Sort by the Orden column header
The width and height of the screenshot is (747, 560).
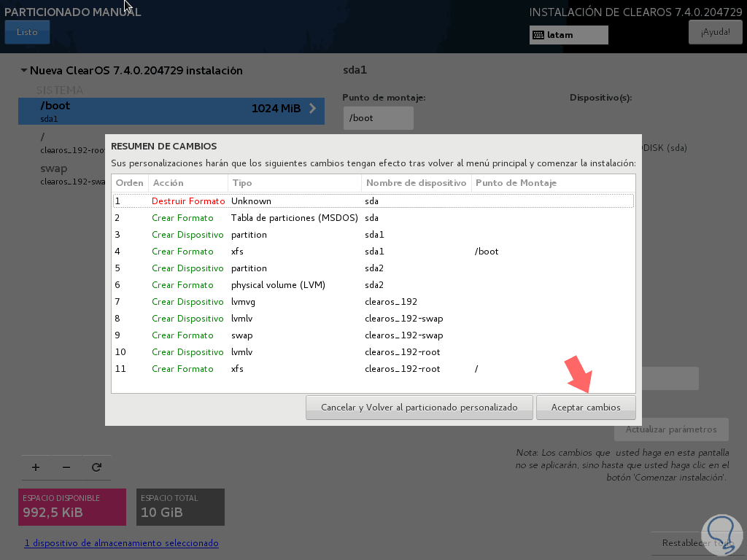130,183
